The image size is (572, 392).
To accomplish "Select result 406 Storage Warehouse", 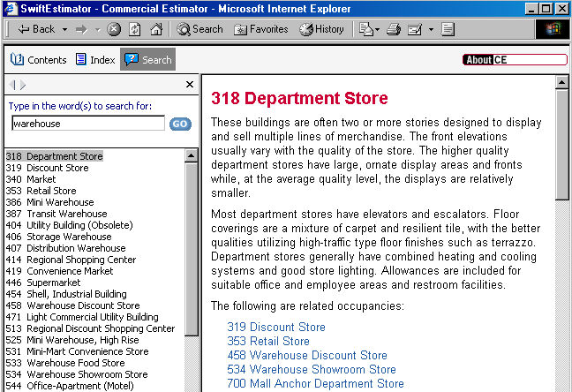I will [59, 237].
